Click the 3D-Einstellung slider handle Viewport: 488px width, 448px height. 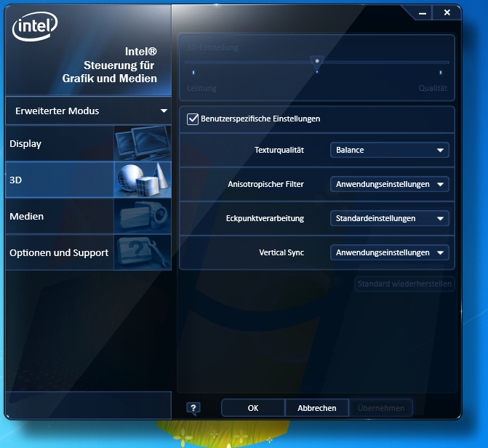pyautogui.click(x=317, y=63)
